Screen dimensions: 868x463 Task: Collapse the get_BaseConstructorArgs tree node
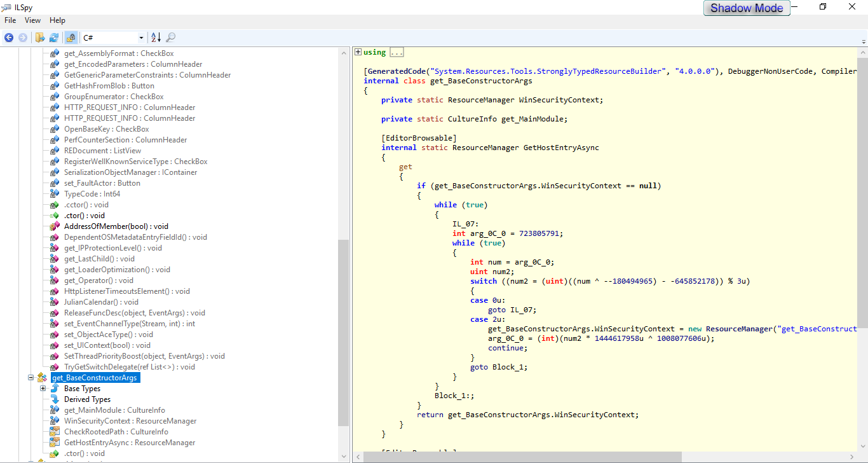point(31,378)
